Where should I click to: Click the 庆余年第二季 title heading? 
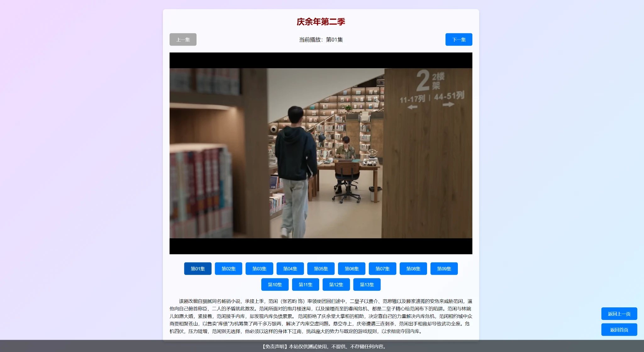click(321, 22)
